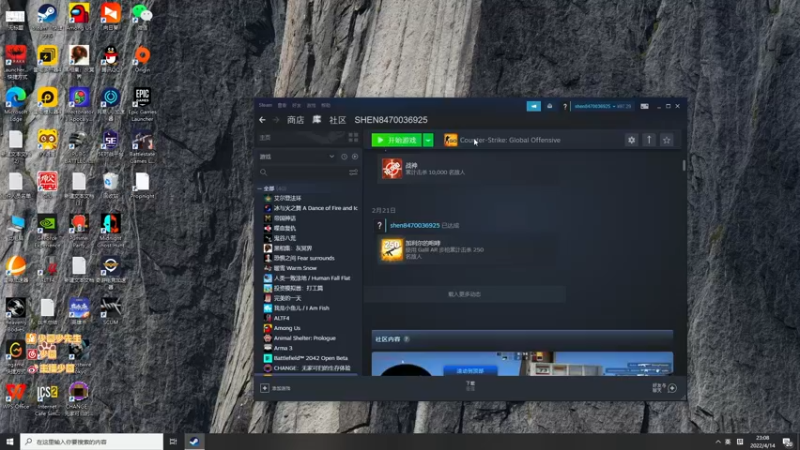Open the community content screenshot thumbnail

[x=522, y=363]
